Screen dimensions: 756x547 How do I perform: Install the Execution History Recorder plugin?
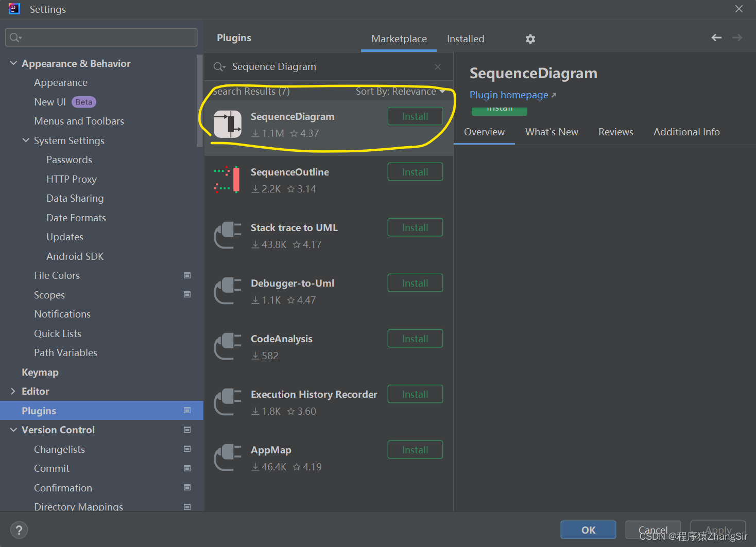[415, 394]
